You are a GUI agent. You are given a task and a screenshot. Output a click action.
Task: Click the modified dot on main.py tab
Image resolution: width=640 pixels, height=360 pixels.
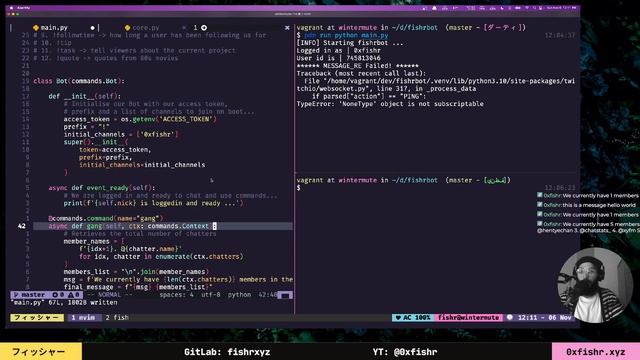(x=92, y=28)
